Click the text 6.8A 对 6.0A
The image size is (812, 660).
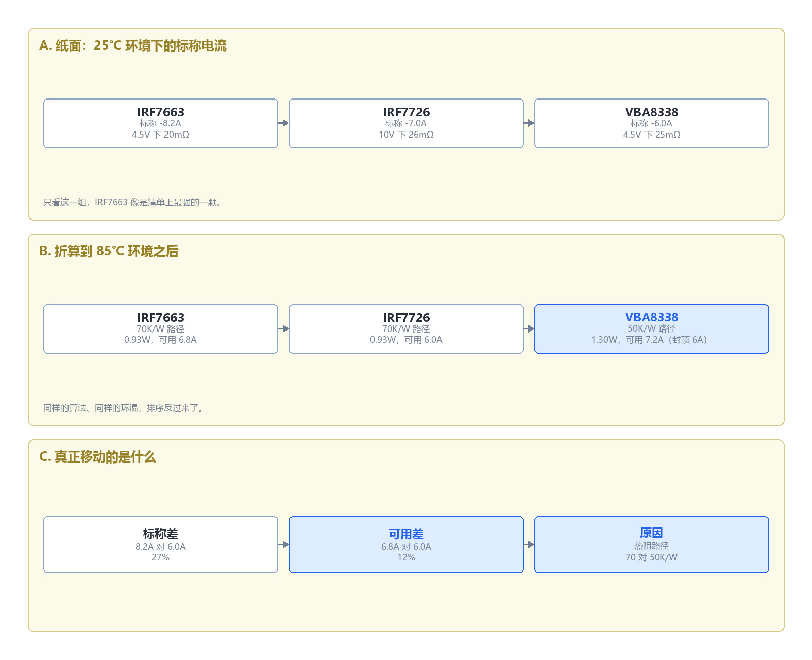click(x=406, y=547)
